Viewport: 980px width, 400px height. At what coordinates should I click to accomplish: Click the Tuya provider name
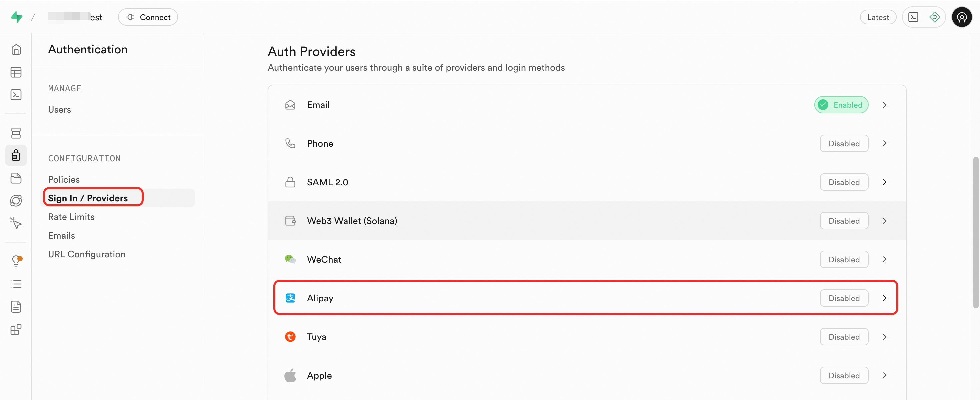pos(317,337)
